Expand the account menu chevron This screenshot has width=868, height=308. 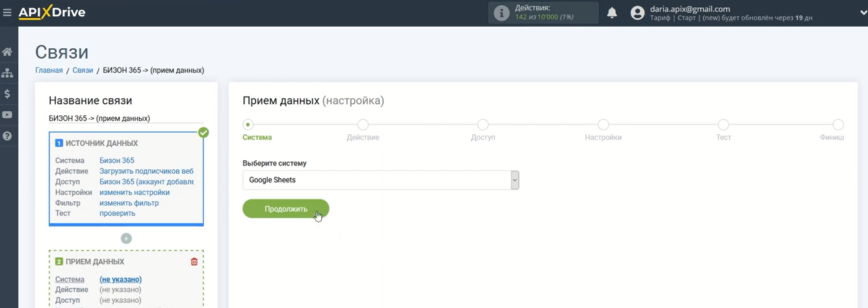(863, 12)
